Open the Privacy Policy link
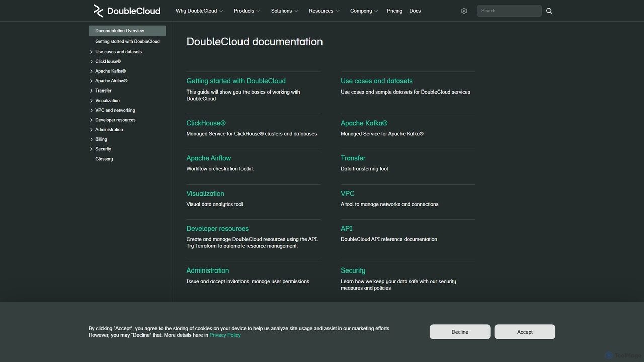The height and width of the screenshot is (362, 644). pyautogui.click(x=225, y=335)
